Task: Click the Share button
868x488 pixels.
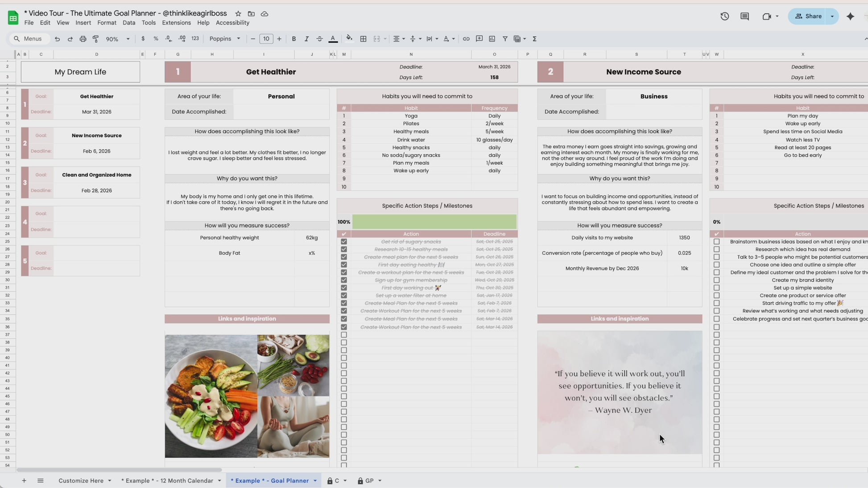Action: coord(808,16)
